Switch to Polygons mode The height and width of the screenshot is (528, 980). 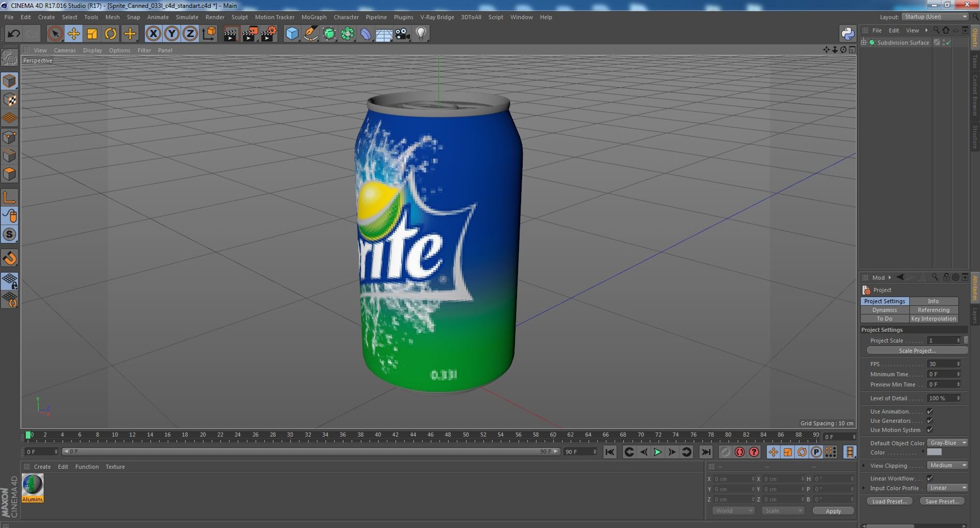(10, 174)
